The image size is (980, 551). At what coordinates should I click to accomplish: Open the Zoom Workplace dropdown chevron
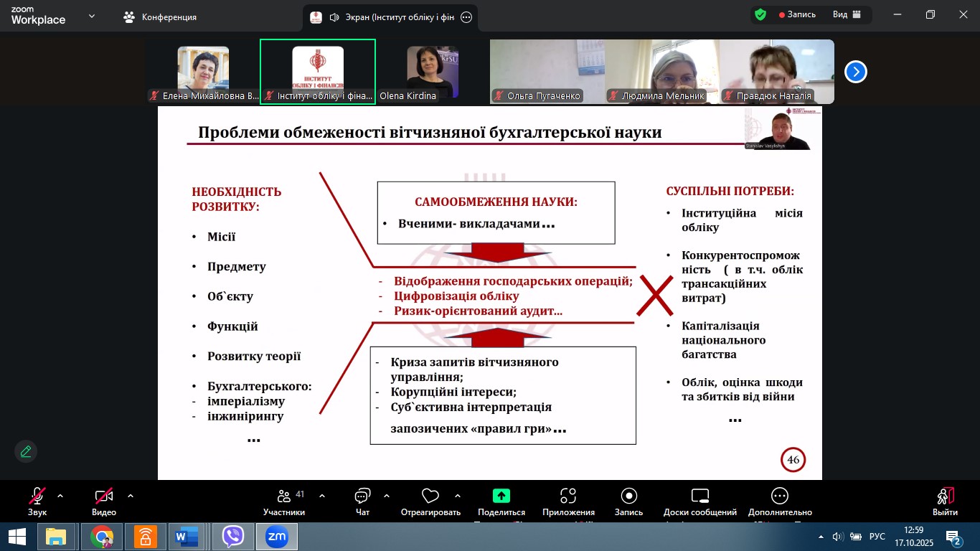pyautogui.click(x=91, y=16)
